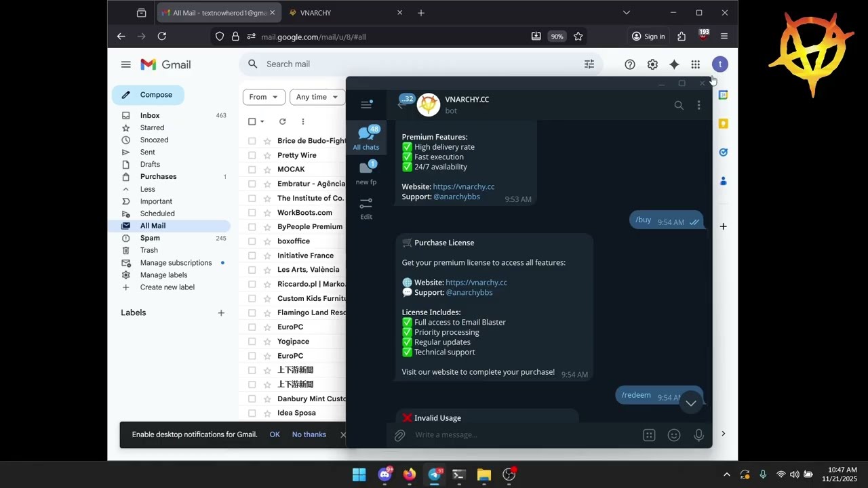Search within the VNARCHY.CC chat
This screenshot has height=488, width=868.
click(679, 105)
